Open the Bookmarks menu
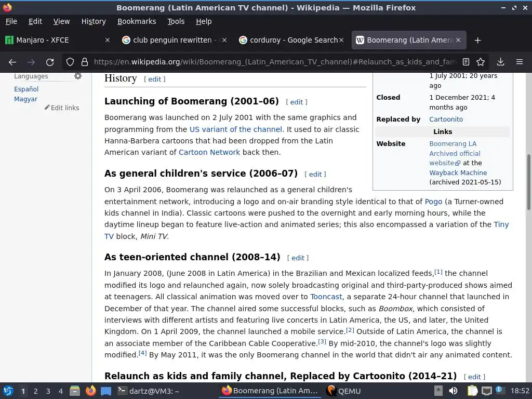The height and width of the screenshot is (399, 532). tap(137, 21)
